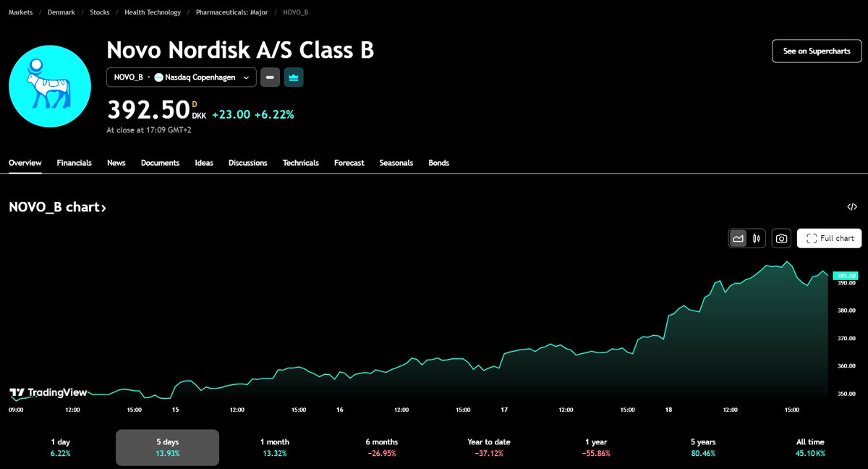Image resolution: width=868 pixels, height=469 pixels.
Task: Go to the Ideas tab
Action: click(x=204, y=163)
